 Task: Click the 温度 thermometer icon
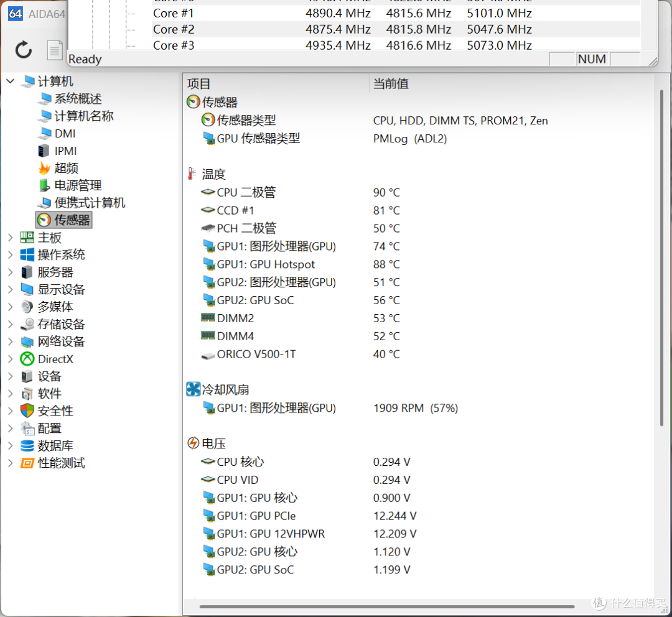pyautogui.click(x=192, y=174)
